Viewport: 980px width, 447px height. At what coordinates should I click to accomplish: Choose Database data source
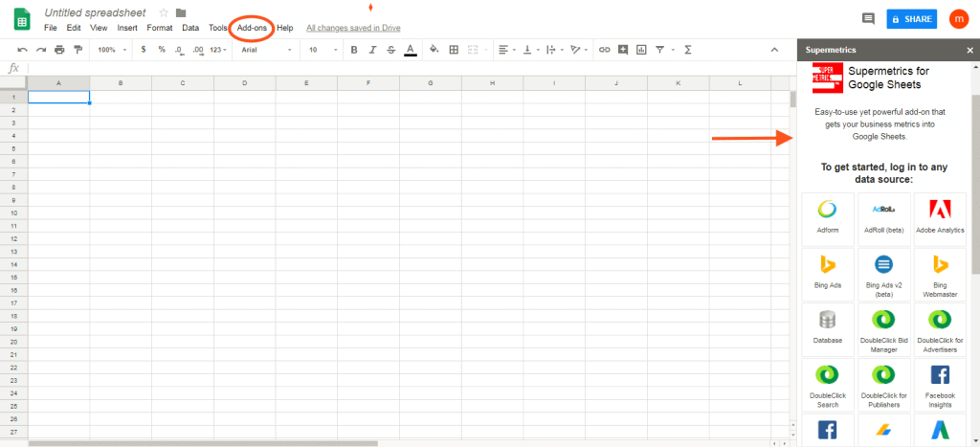pyautogui.click(x=828, y=330)
